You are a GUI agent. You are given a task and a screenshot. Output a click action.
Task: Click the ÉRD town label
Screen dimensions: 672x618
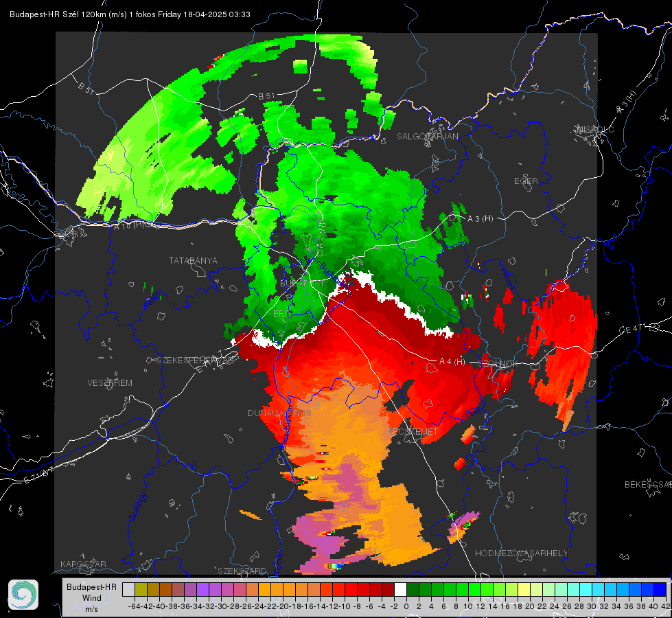[281, 314]
